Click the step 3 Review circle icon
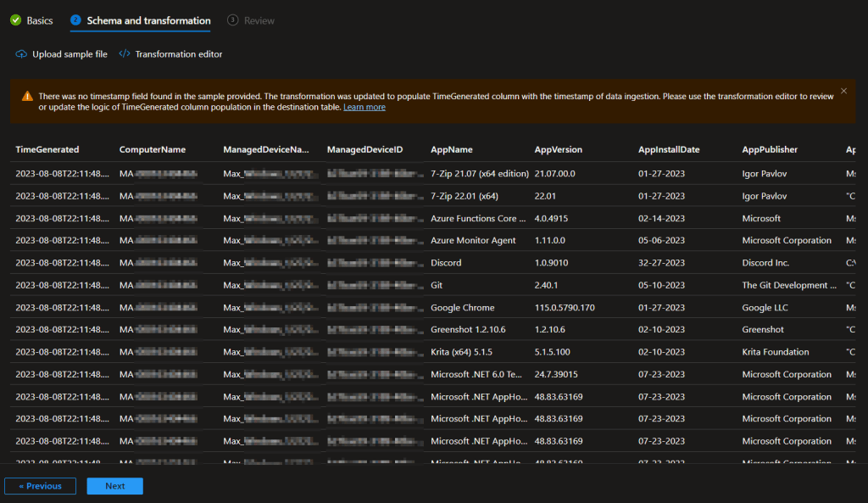 pos(232,20)
